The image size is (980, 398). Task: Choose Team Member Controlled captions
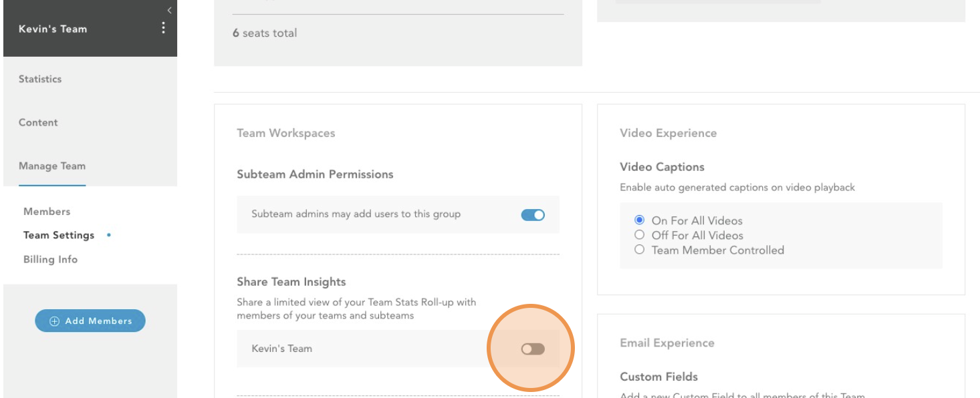click(x=640, y=250)
